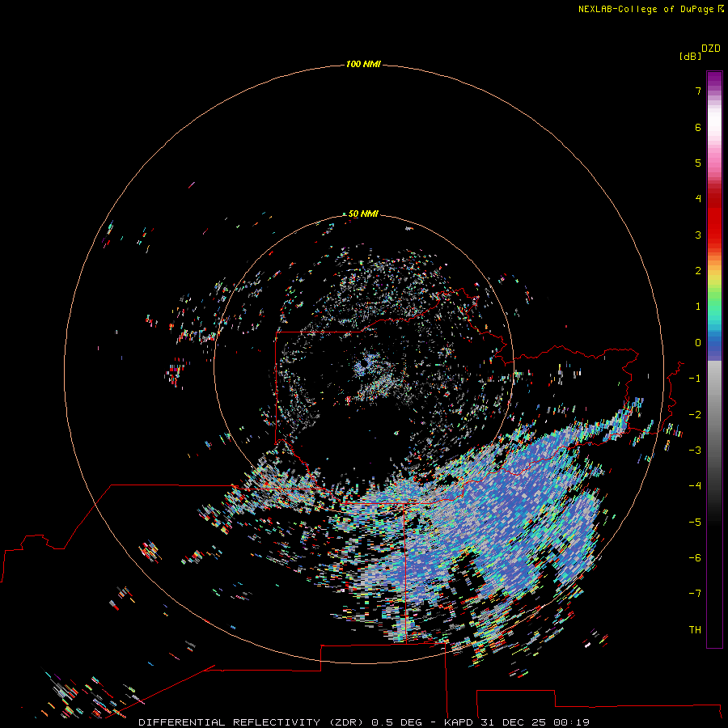This screenshot has height=728, width=728.
Task: Click the DIFFERENTIAL REFLECTIVITY (ZDR) caption text
Action: pyautogui.click(x=251, y=722)
